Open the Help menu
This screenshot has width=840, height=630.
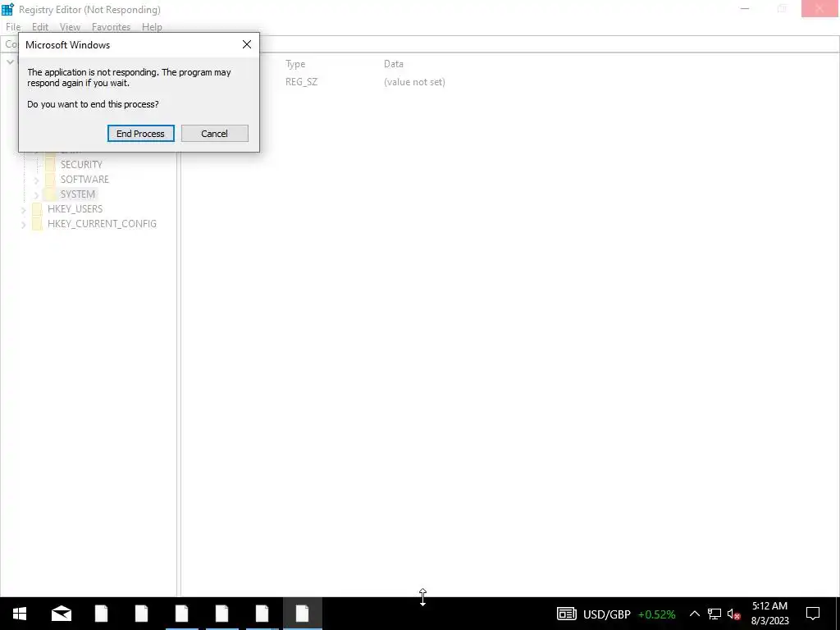tap(152, 27)
